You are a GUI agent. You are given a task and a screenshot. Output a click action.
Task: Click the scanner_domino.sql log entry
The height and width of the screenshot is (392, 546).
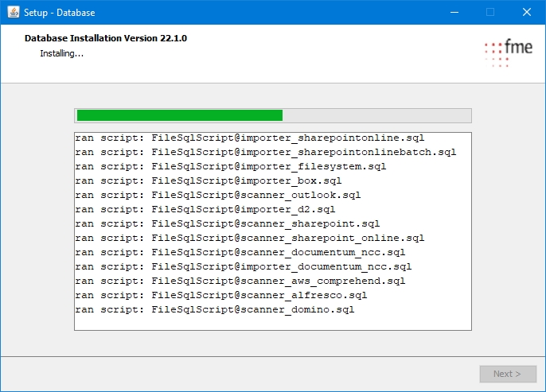tap(215, 309)
